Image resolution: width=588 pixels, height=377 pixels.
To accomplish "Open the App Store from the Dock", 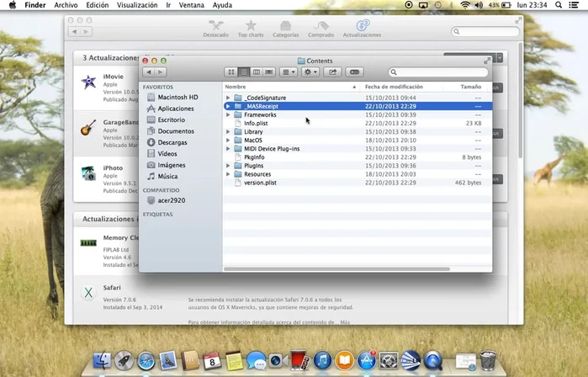I will click(x=367, y=361).
